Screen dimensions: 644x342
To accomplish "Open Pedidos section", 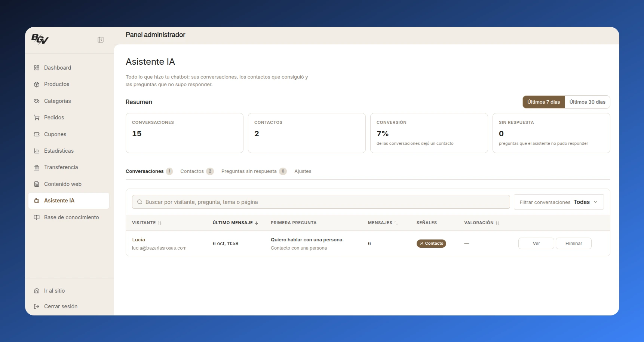I will pos(69,117).
